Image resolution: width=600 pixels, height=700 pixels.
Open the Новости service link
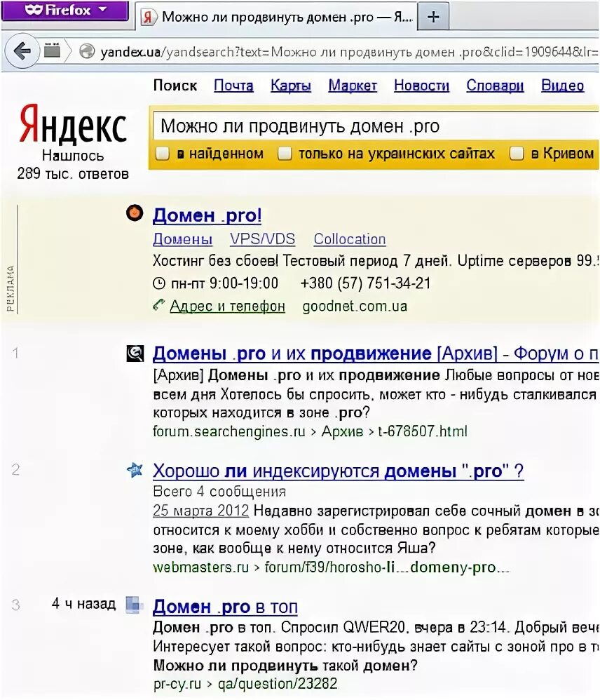pyautogui.click(x=421, y=86)
